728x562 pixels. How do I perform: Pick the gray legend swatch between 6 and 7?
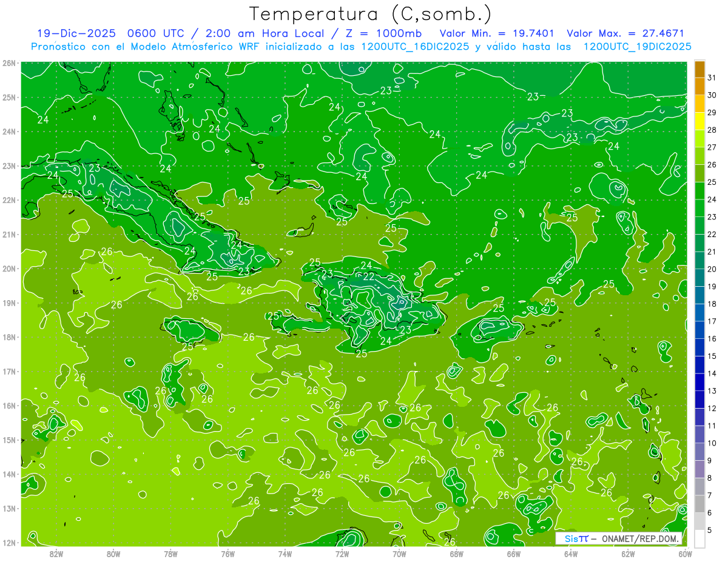pos(699,504)
